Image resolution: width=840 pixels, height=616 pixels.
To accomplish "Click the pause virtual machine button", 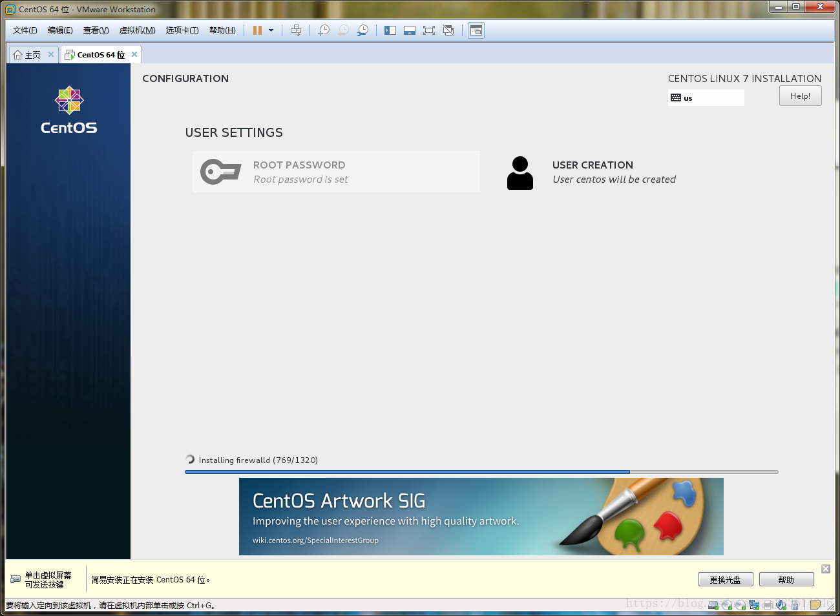I will [257, 30].
